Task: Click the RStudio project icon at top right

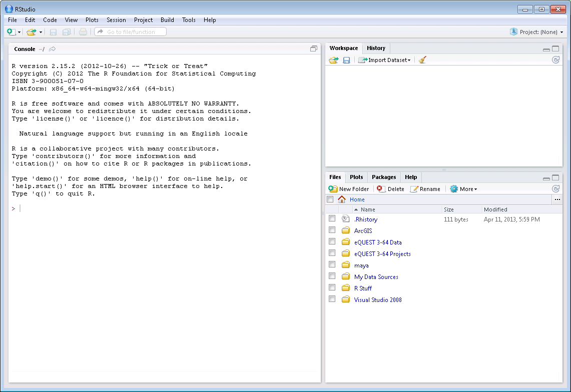Action: (513, 31)
